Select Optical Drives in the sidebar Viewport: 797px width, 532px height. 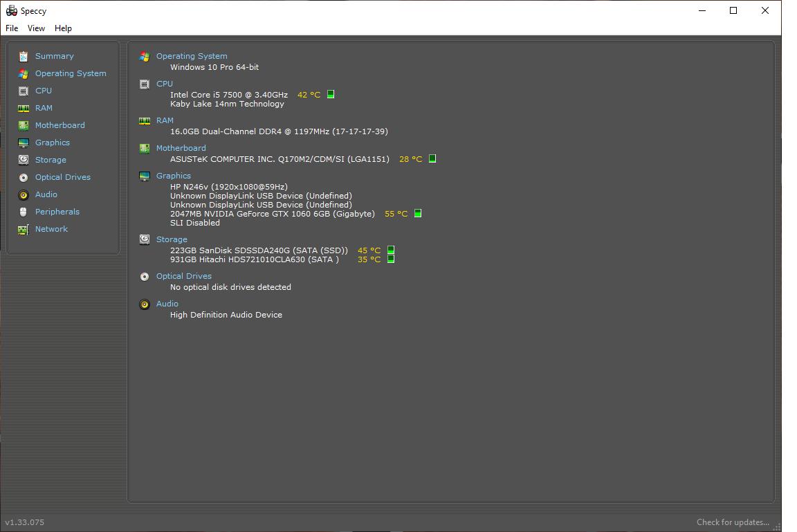(x=62, y=177)
